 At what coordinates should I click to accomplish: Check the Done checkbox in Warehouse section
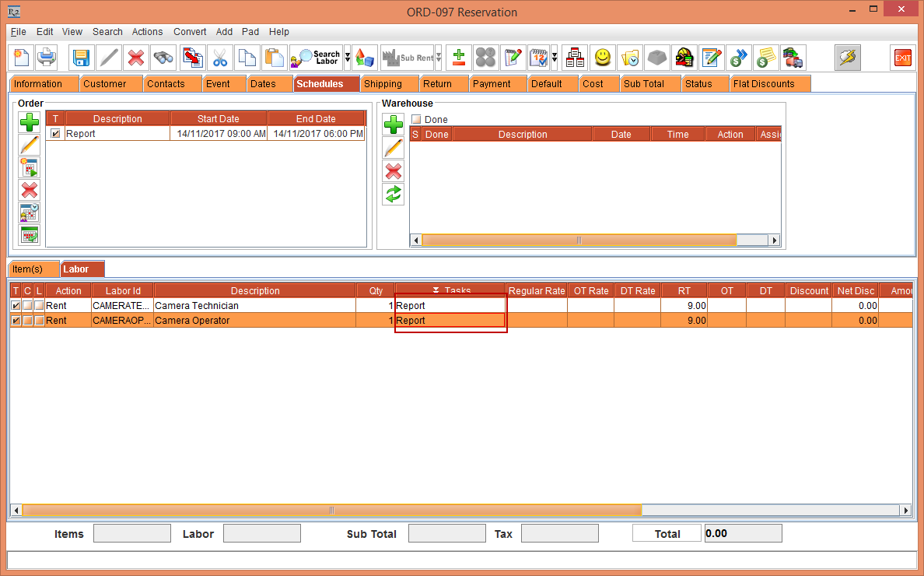(415, 118)
